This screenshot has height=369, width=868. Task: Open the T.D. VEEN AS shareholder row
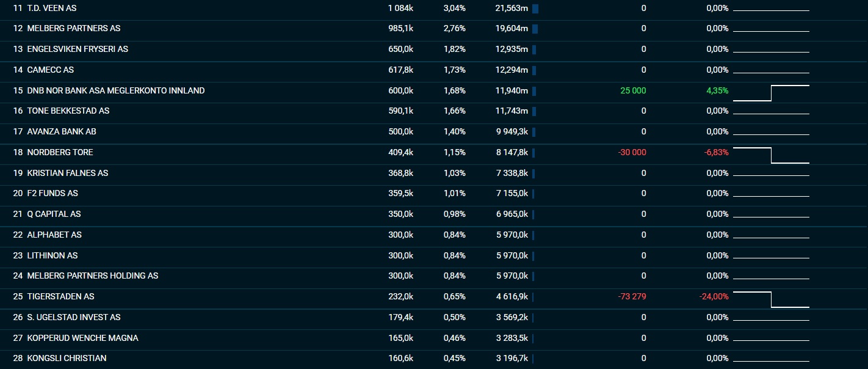click(434, 9)
